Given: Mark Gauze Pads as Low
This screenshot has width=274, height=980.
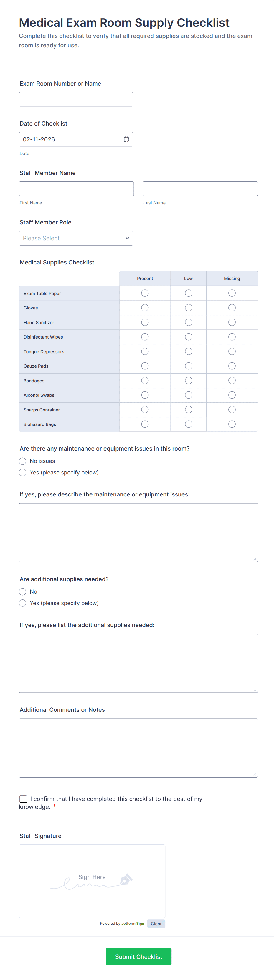Looking at the screenshot, I should coord(188,366).
